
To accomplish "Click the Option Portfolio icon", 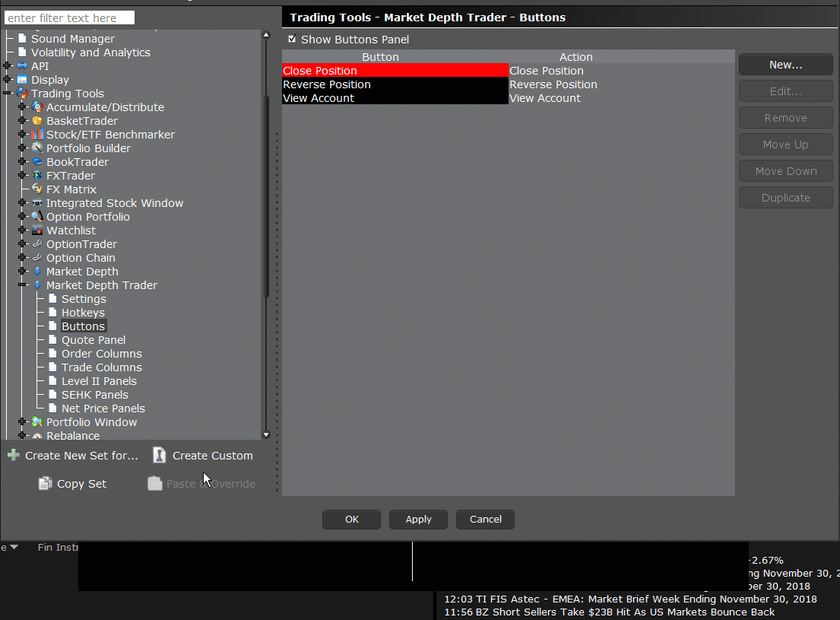I will tap(37, 217).
